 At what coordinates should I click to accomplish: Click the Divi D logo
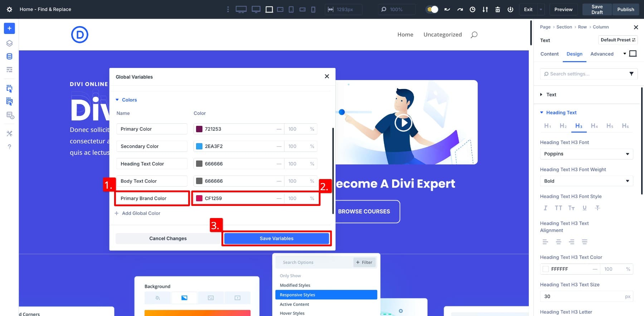click(80, 35)
